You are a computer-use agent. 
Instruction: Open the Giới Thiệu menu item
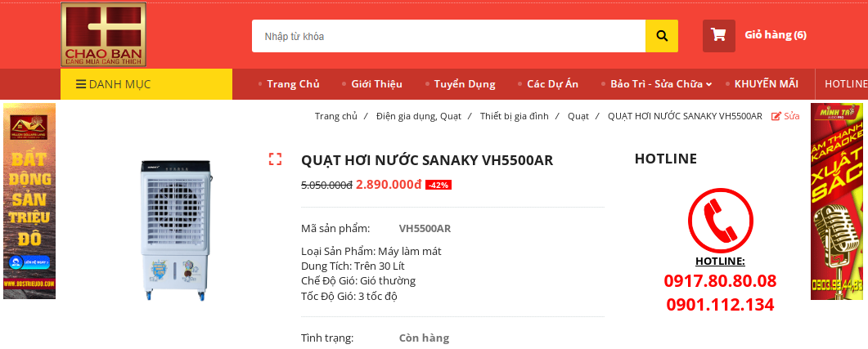pos(376,84)
